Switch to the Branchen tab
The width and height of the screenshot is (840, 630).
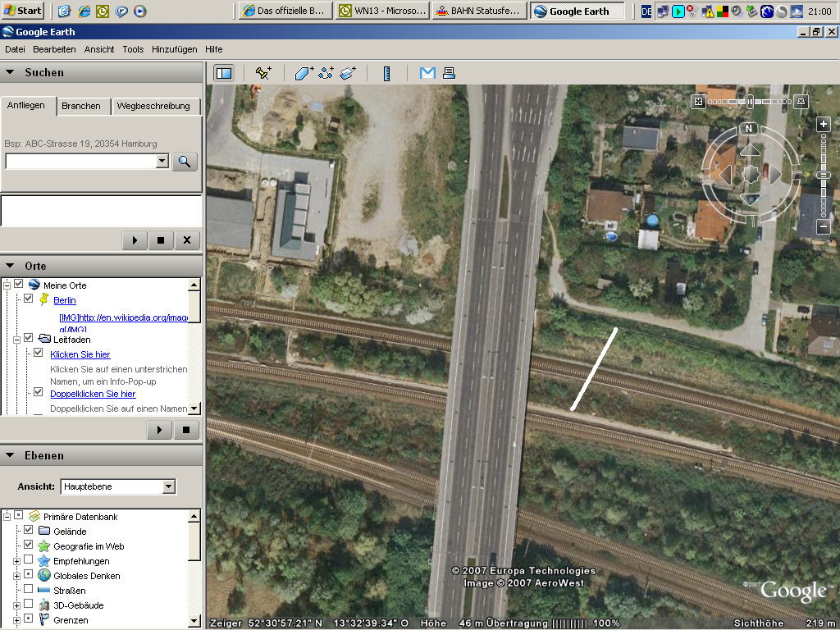[81, 106]
